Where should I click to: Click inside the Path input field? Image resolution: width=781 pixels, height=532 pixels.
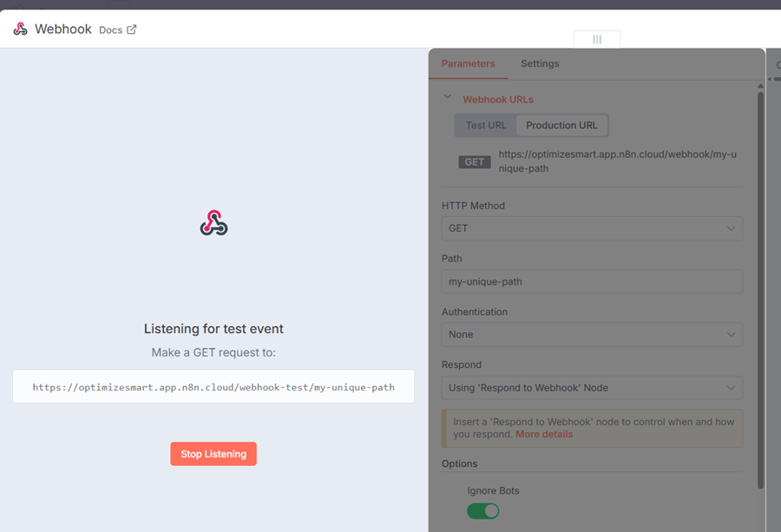point(592,281)
